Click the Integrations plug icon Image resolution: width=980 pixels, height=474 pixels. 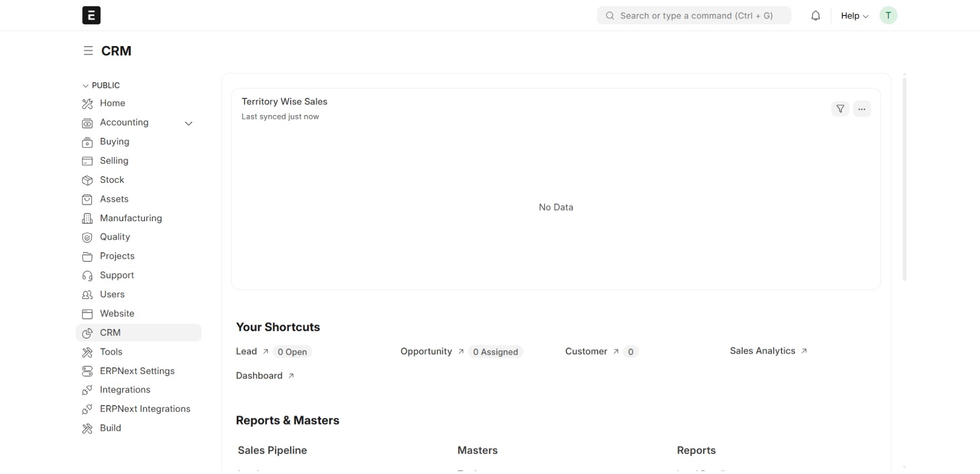pyautogui.click(x=87, y=390)
